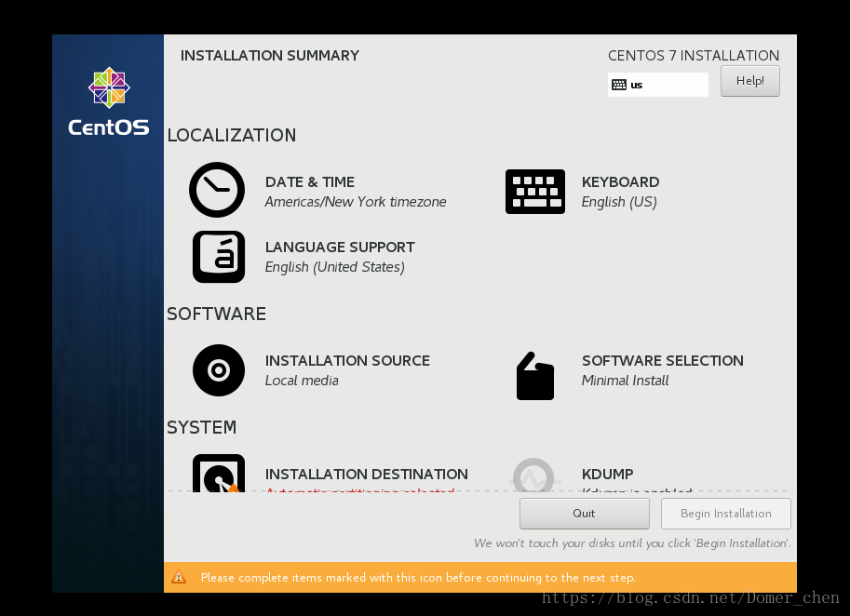Open the Date & Time clock icon

(217, 190)
